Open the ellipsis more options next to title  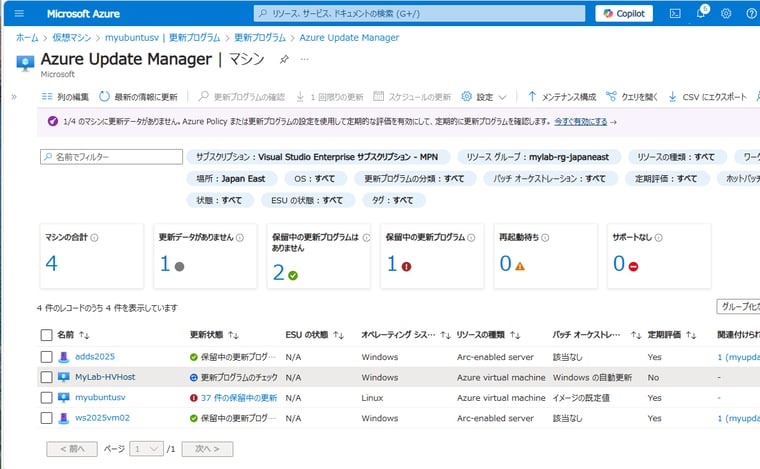tap(304, 59)
